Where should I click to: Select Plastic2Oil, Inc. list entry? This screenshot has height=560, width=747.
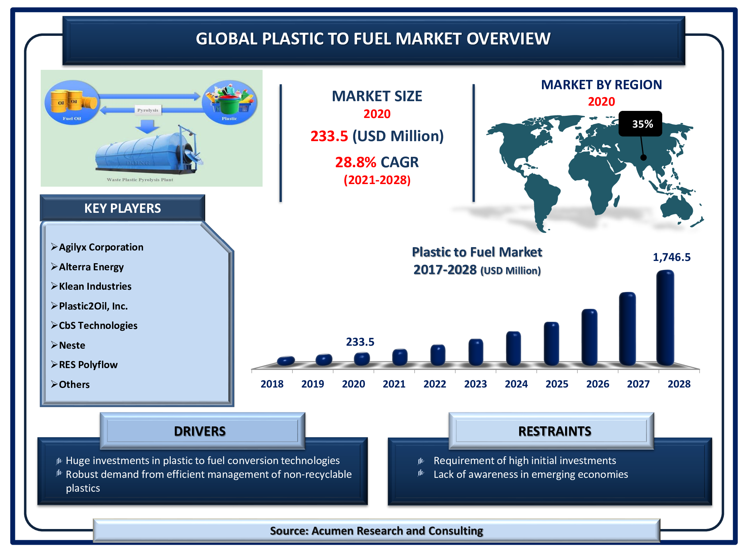pyautogui.click(x=93, y=306)
